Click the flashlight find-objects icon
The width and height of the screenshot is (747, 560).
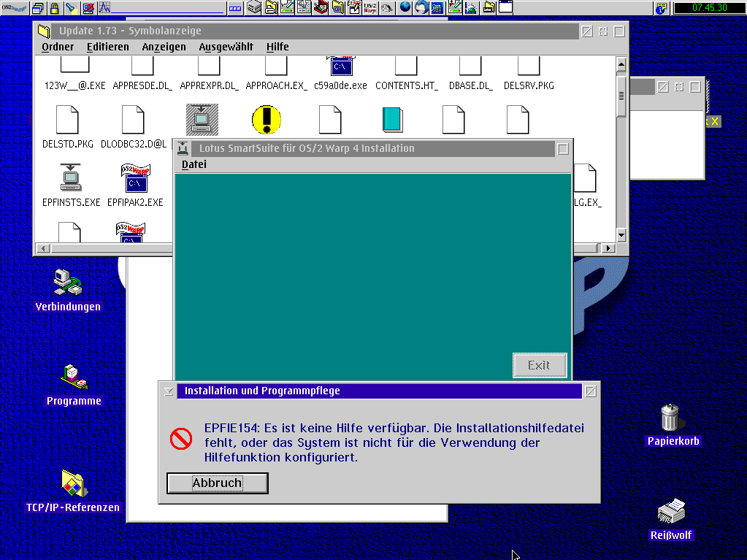pyautogui.click(x=71, y=7)
